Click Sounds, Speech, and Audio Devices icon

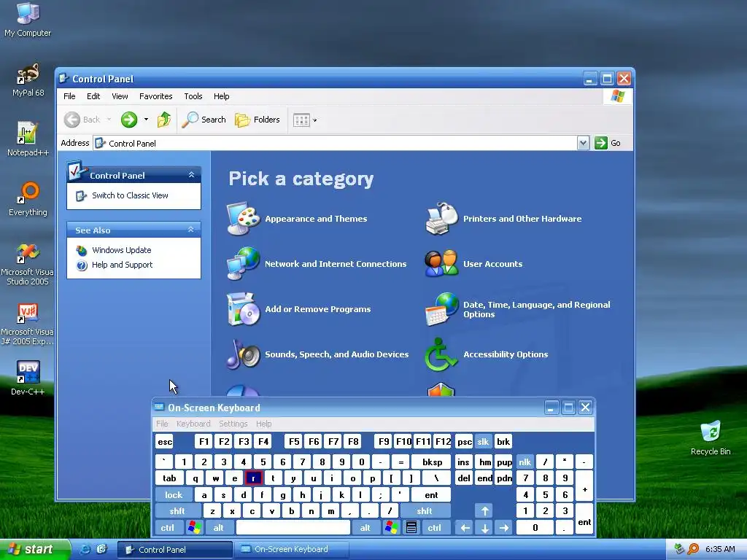point(244,354)
